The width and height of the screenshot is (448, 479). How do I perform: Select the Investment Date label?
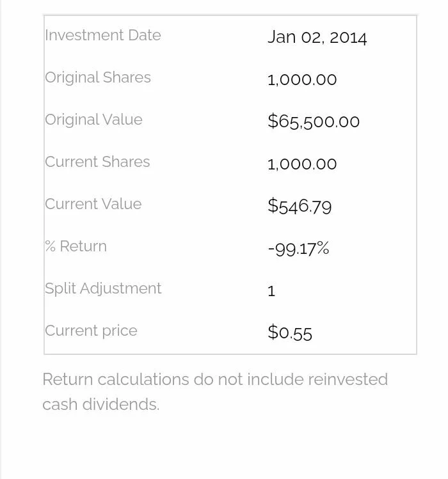pyautogui.click(x=103, y=35)
